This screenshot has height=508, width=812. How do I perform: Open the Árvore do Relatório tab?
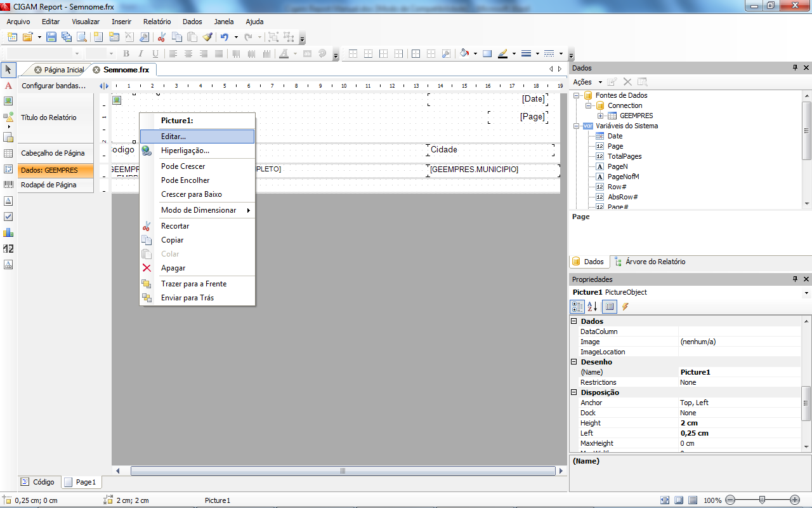(655, 262)
